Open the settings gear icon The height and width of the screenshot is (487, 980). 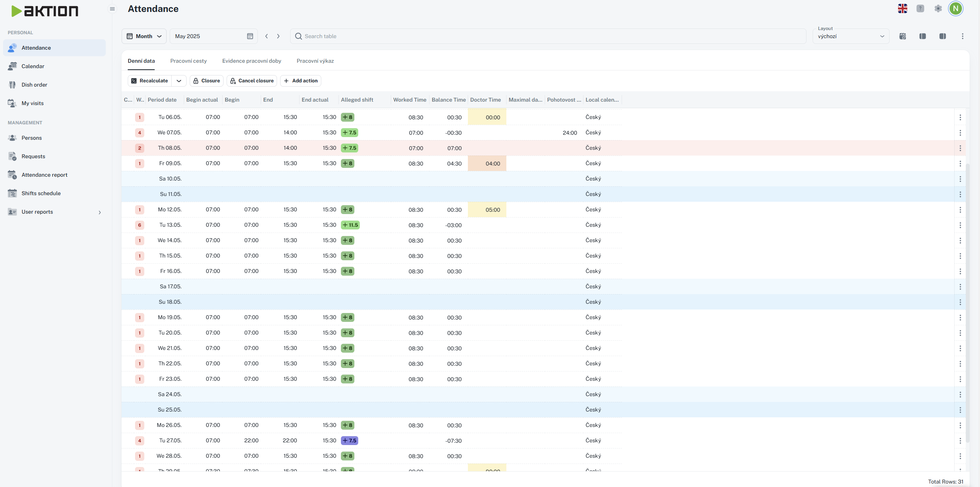pyautogui.click(x=938, y=8)
